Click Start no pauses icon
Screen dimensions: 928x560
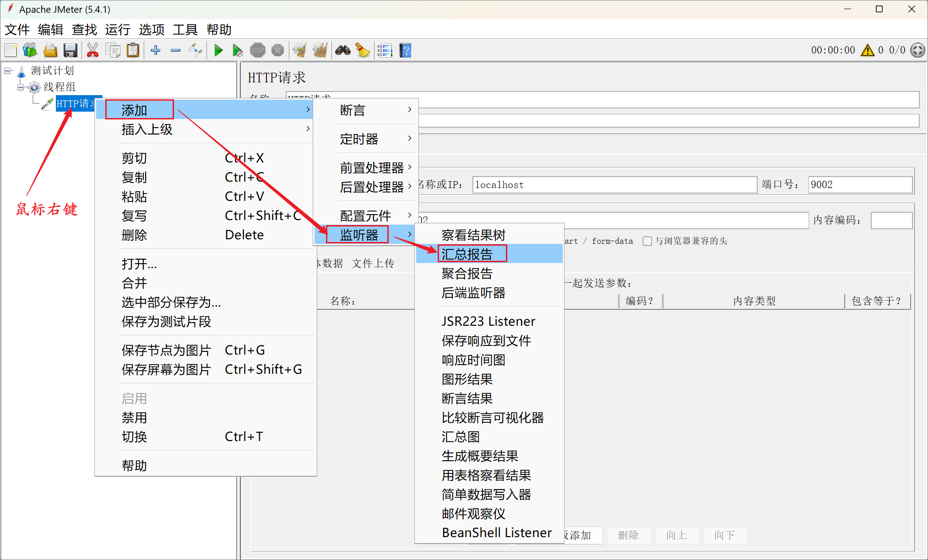pos(238,50)
